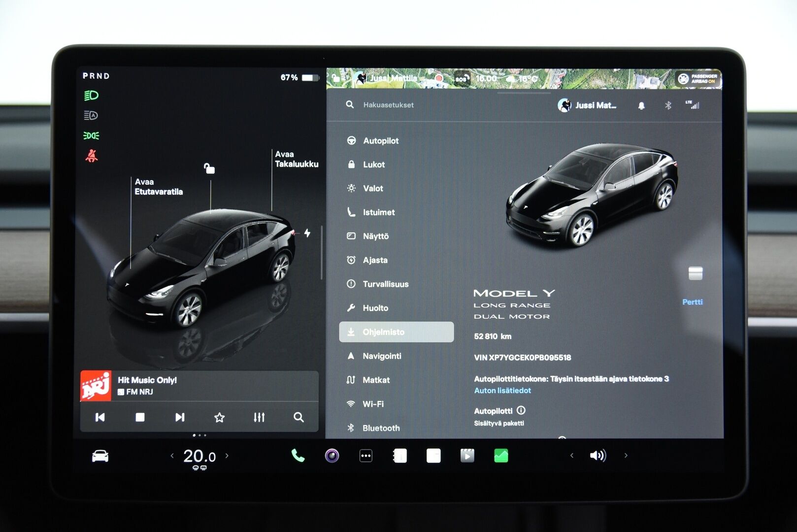Viewport: 797px width, 532px height.
Task: Decrease cabin temperature with left arrow
Action: pos(172,456)
